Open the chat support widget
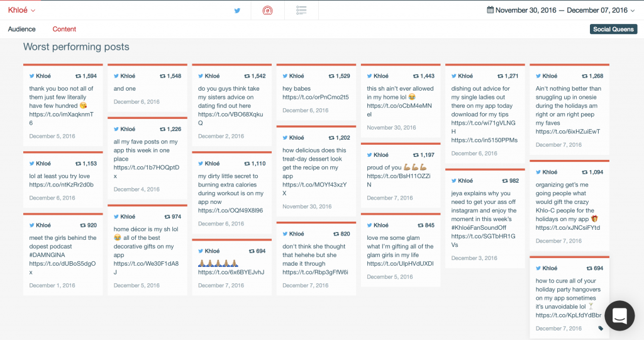This screenshot has height=340, width=644. click(x=619, y=315)
